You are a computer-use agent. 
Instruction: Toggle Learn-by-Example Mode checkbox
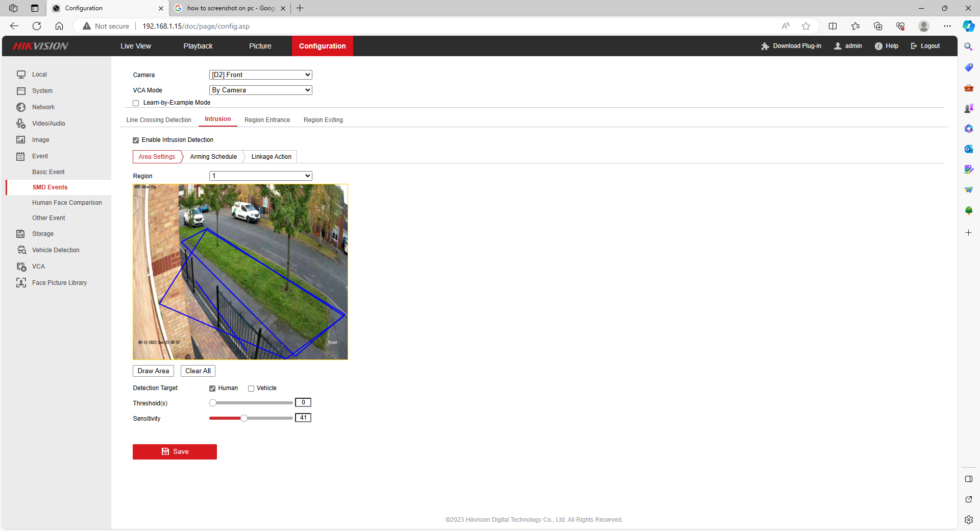pos(136,103)
